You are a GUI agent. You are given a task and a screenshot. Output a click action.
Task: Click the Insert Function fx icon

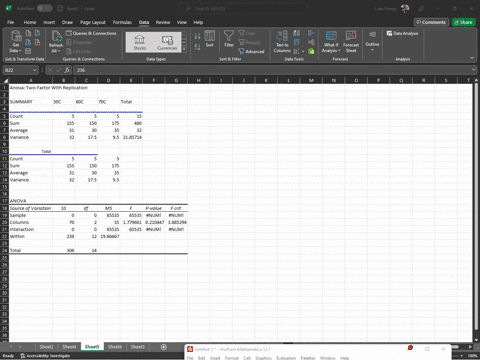tap(67, 70)
